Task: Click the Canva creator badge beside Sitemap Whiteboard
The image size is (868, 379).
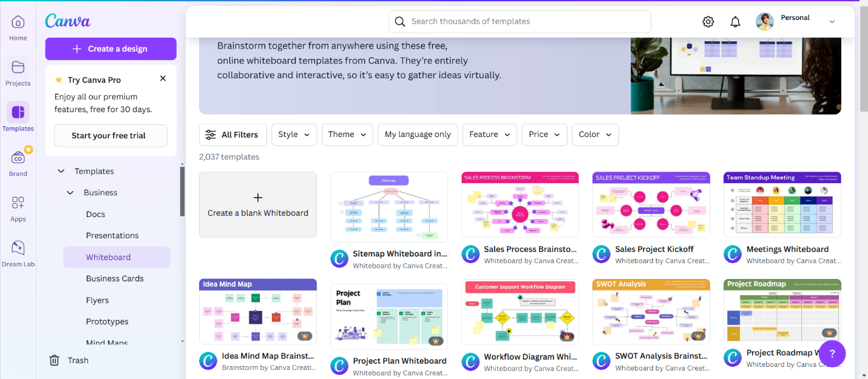Action: click(x=339, y=259)
